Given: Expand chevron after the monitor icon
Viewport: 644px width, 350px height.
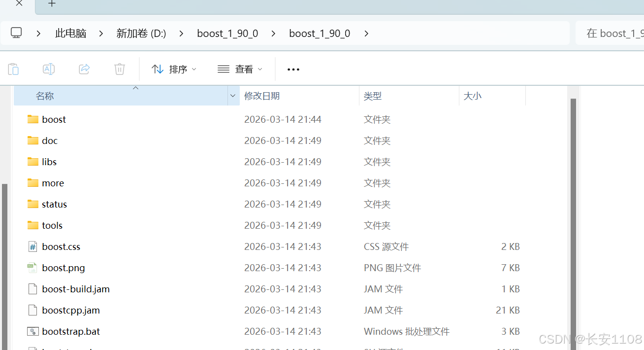Looking at the screenshot, I should 38,34.
